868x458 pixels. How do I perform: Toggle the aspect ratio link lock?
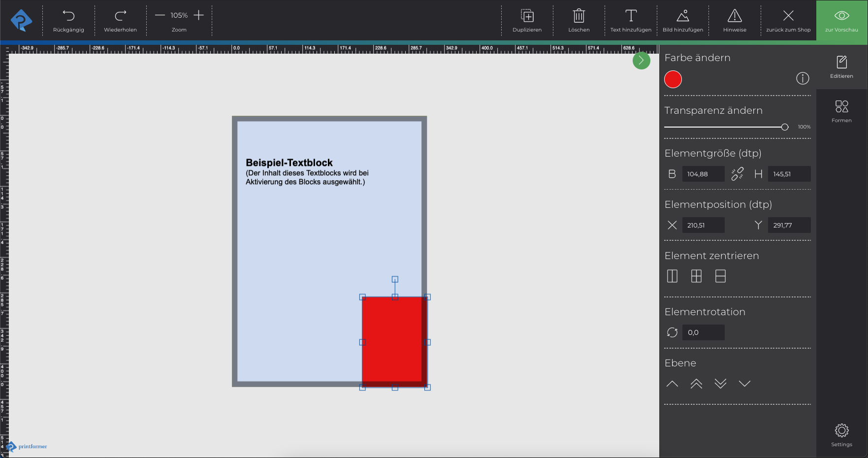point(737,174)
